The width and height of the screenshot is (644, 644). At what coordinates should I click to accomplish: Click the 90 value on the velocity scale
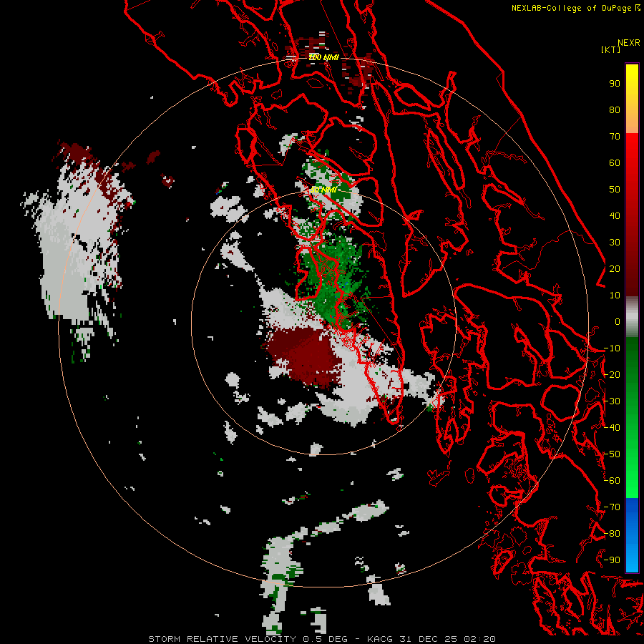pos(615,84)
